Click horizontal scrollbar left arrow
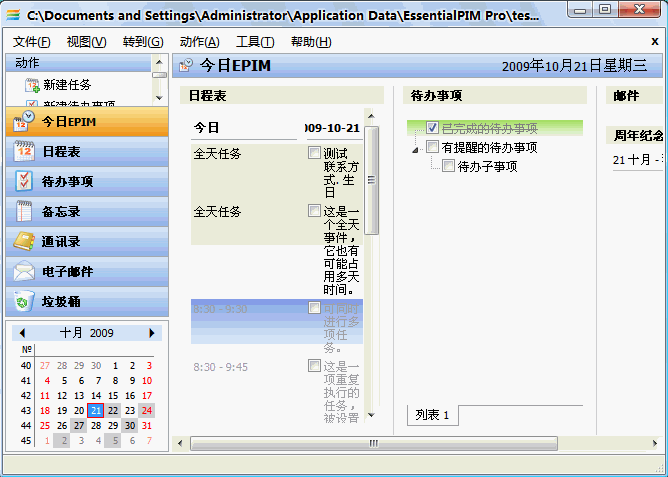 [180, 443]
